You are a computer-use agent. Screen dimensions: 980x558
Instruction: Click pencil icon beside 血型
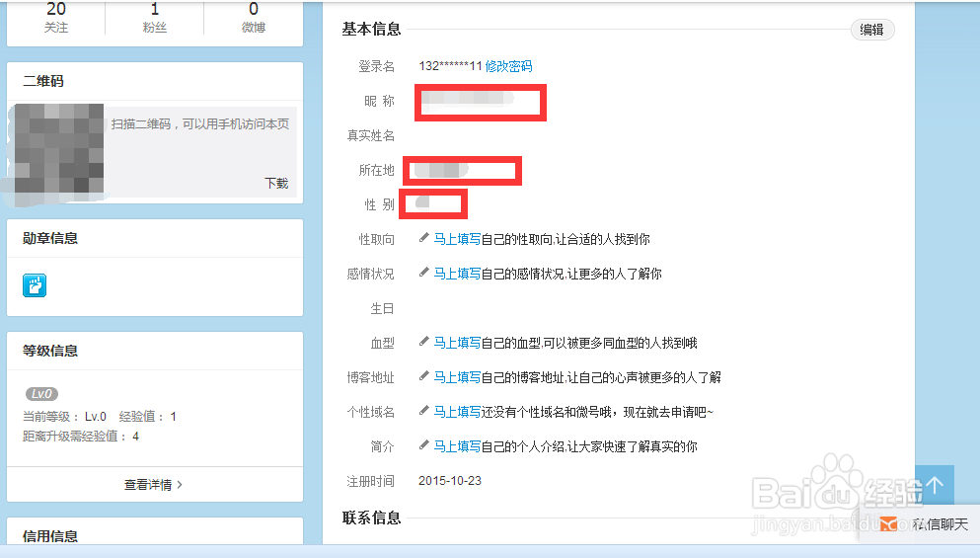423,342
